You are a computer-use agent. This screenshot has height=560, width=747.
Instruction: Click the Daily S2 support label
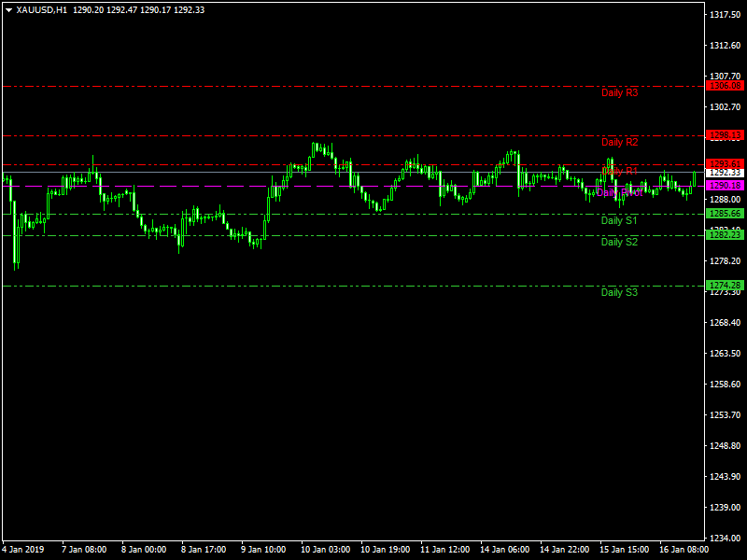pyautogui.click(x=619, y=242)
